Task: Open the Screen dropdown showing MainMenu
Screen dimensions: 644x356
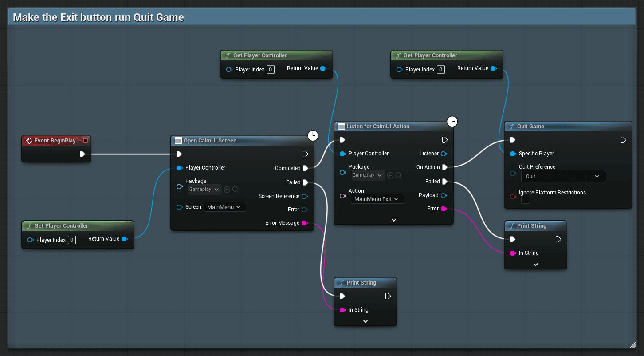Action: click(224, 207)
